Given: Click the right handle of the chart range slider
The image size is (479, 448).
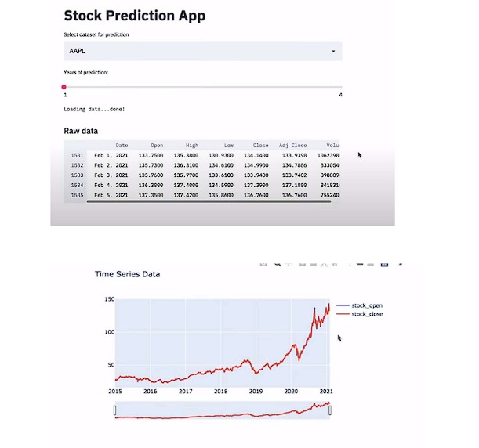Looking at the screenshot, I should coord(330,410).
